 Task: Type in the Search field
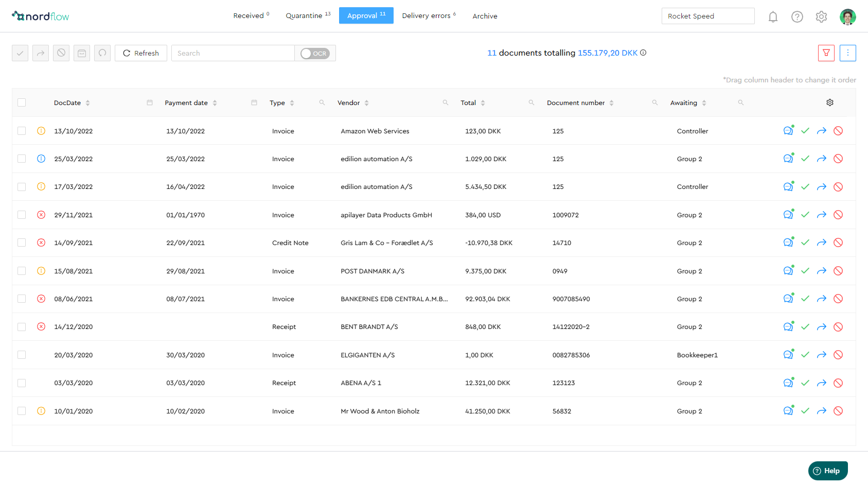[x=233, y=53]
